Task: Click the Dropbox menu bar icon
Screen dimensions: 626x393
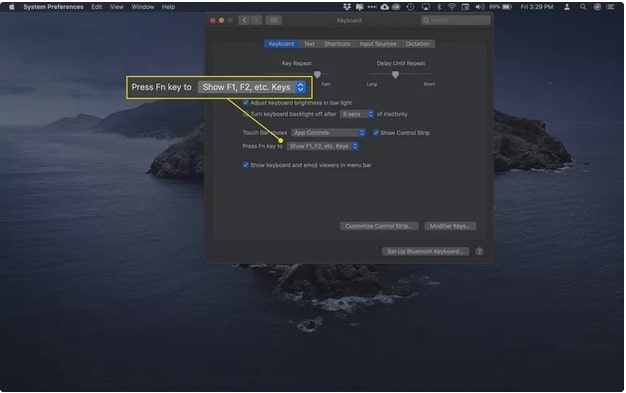Action: [347, 7]
